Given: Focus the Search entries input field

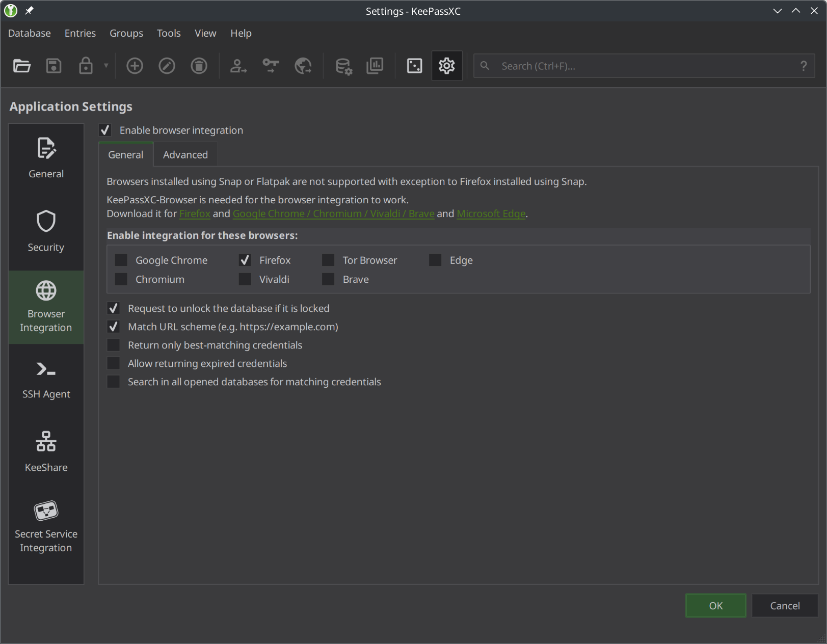Looking at the screenshot, I should point(642,66).
